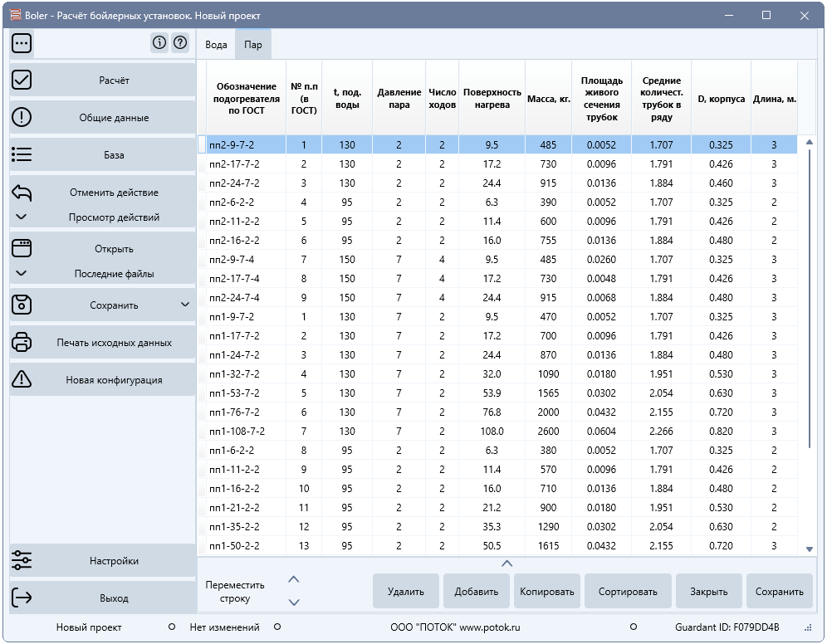This screenshot has height=644, width=827.
Task: Click the checkmark icon beside Расчёт
Action: [22, 80]
